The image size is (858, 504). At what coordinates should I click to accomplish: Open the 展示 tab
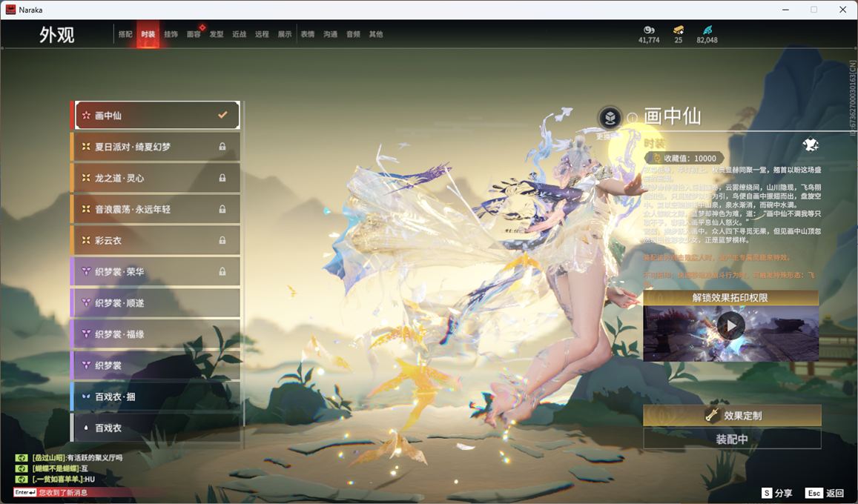coord(285,34)
